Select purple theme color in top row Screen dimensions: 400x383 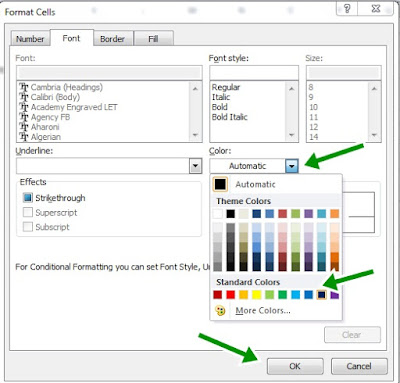309,214
